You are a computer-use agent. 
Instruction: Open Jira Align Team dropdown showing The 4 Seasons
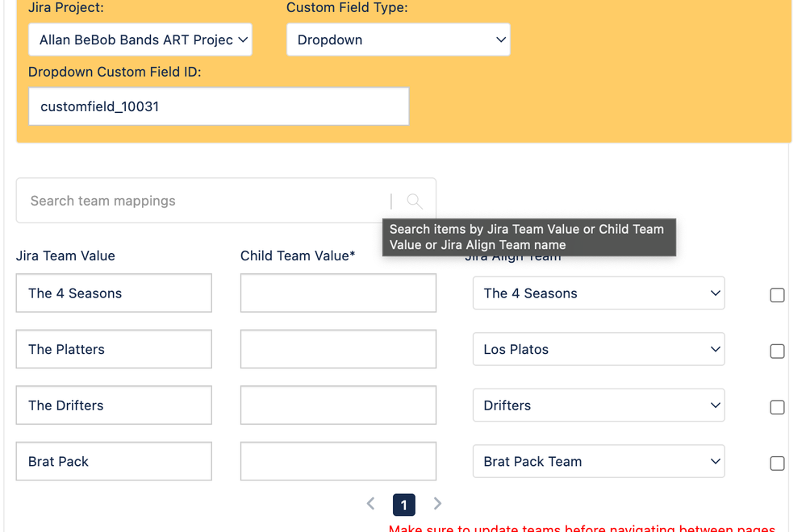coord(599,293)
